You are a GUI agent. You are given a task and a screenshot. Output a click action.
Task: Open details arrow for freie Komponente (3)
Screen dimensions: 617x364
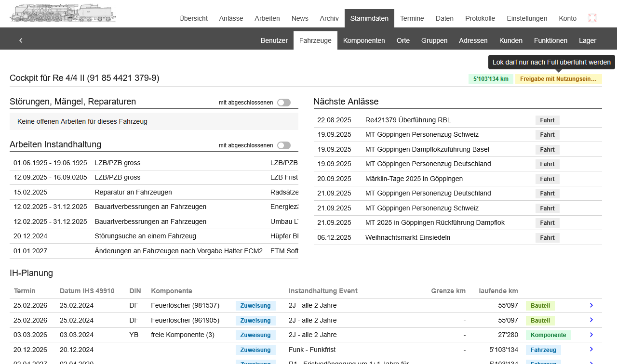591,335
